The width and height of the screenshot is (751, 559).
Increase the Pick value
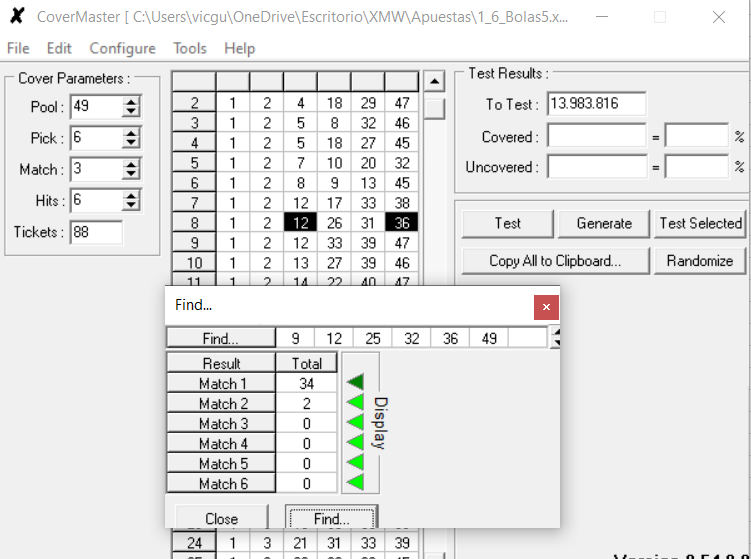pyautogui.click(x=131, y=134)
